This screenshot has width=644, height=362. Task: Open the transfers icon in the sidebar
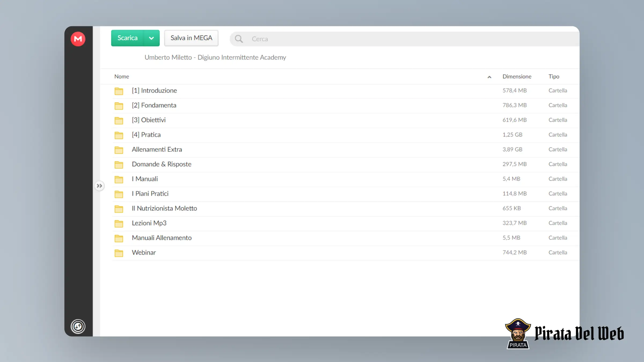click(x=78, y=326)
